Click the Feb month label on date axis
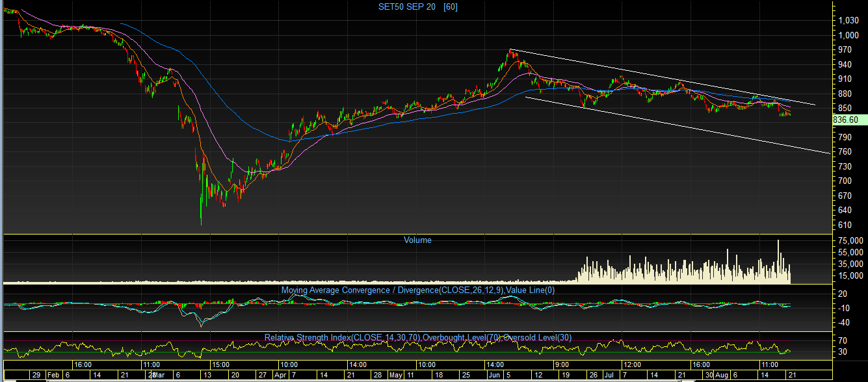Screen dimensions: 868x382 coord(52,376)
